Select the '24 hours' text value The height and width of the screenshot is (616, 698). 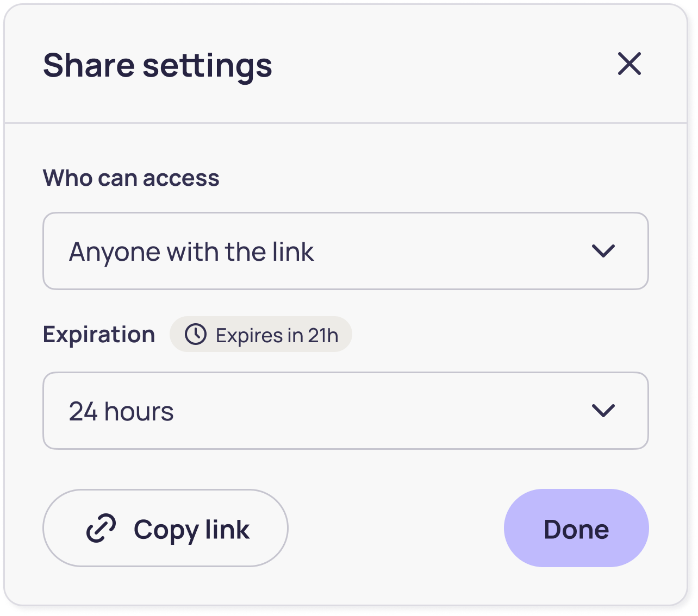pos(121,412)
